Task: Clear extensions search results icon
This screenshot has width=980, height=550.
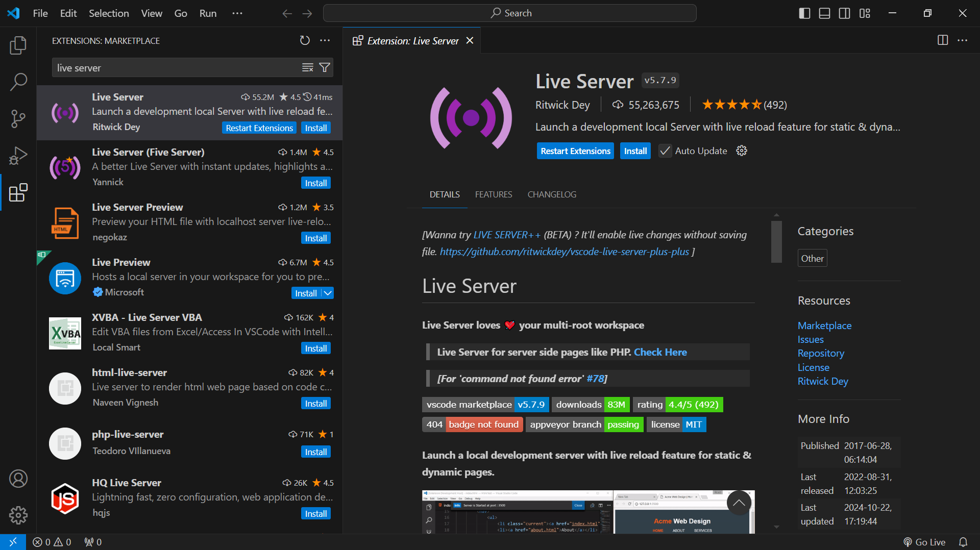Action: coord(308,68)
